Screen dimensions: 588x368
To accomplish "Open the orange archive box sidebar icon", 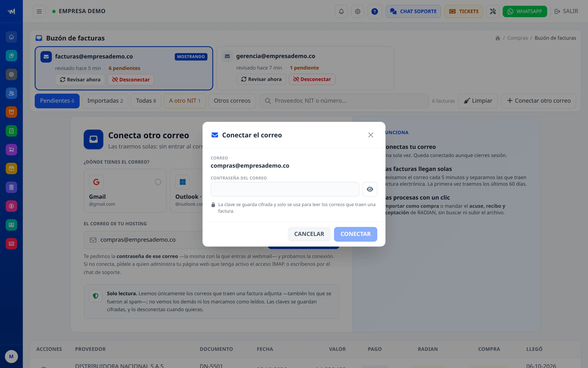I will pos(11,112).
